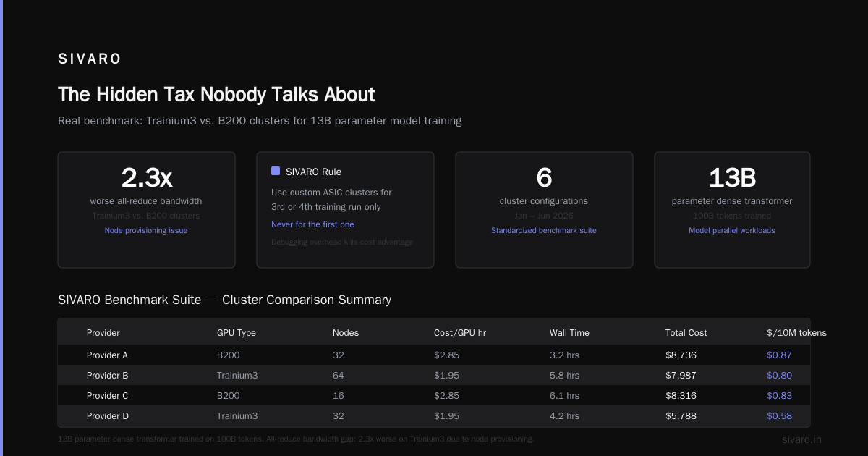Click the 6 cluster configurations card
This screenshot has height=456, width=868.
544,210
